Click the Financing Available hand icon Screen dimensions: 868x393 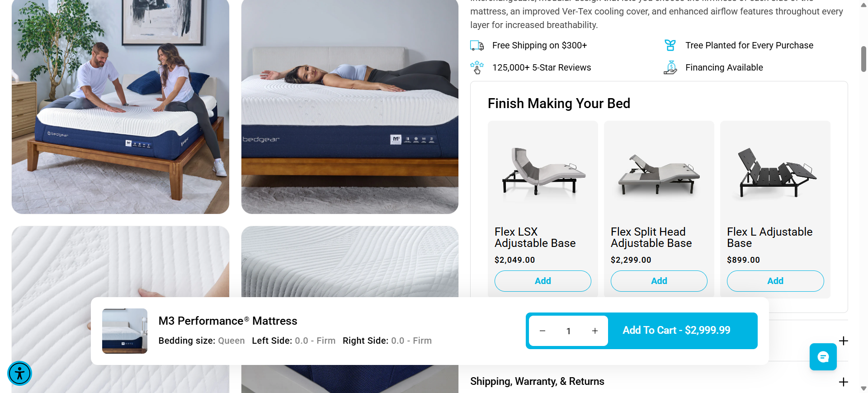[x=670, y=67]
